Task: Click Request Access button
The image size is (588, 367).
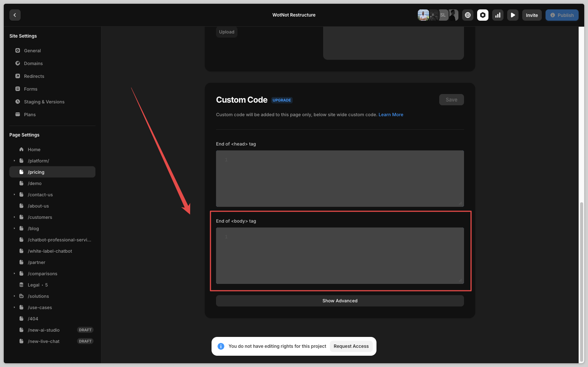Action: tap(351, 346)
